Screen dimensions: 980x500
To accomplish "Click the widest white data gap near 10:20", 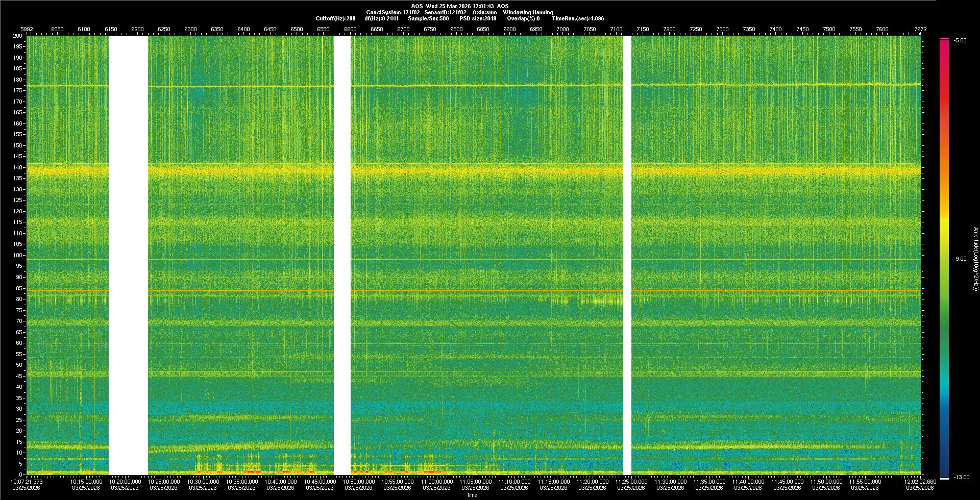I will (x=128, y=255).
